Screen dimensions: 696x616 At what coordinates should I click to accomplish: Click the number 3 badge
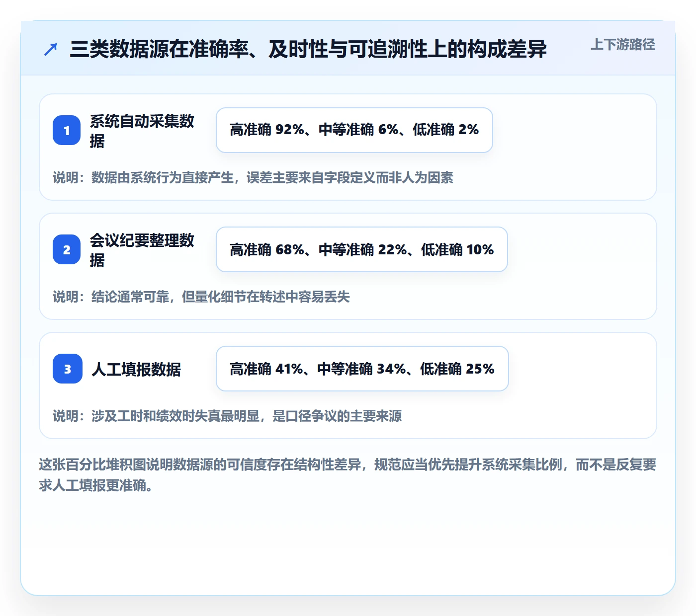67,369
